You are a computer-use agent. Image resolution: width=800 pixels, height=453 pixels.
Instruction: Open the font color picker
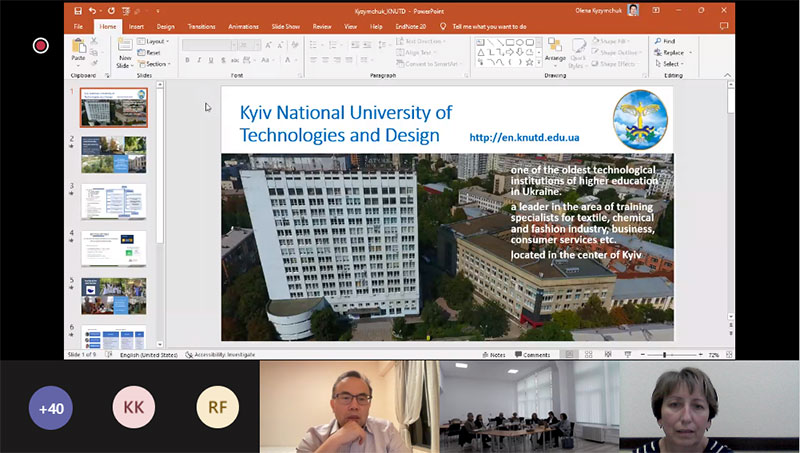click(x=289, y=60)
